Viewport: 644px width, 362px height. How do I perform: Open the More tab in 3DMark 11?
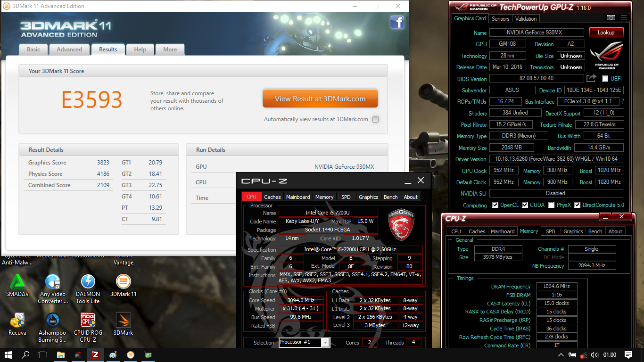click(170, 49)
